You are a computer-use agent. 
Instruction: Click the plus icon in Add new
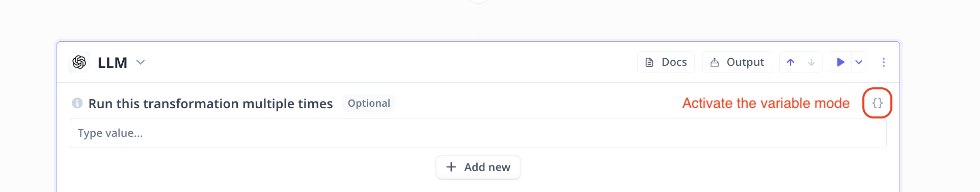[x=451, y=167]
